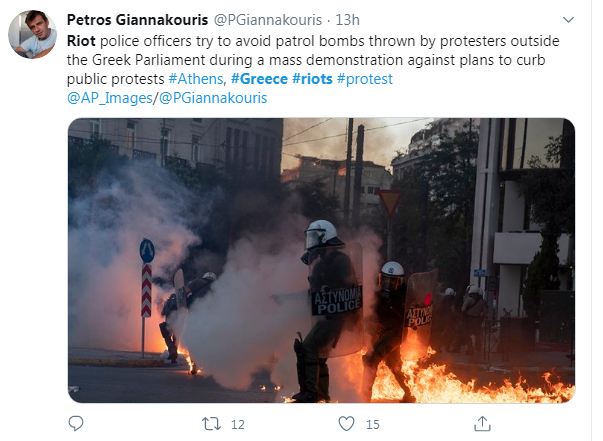Open the share tweet upload icon
This screenshot has width=603, height=441.
coord(482,423)
